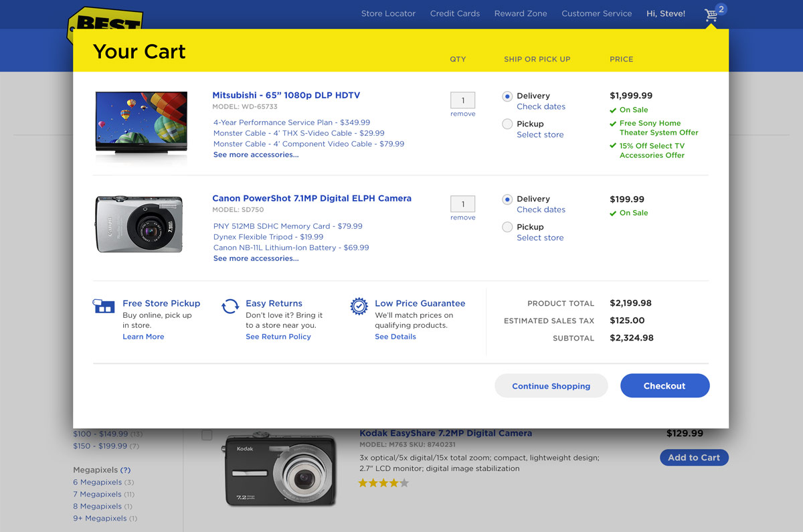Click the Continue Shopping button
This screenshot has height=532, width=803.
tap(551, 385)
